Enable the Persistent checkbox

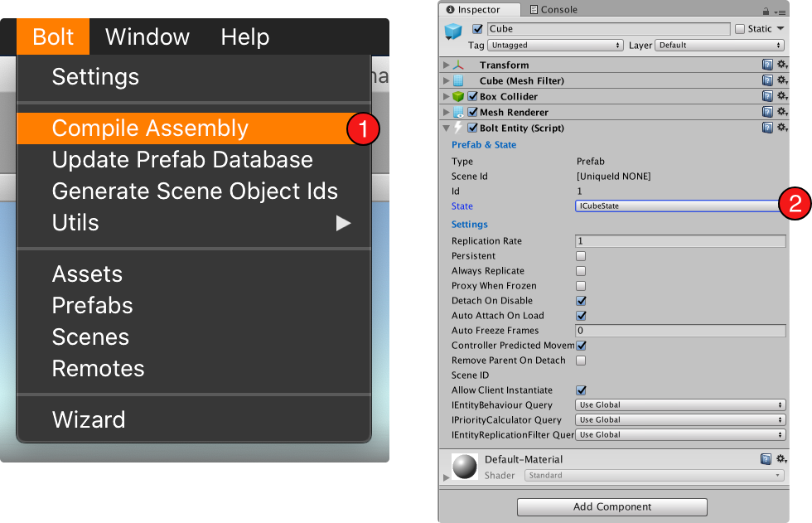point(581,256)
